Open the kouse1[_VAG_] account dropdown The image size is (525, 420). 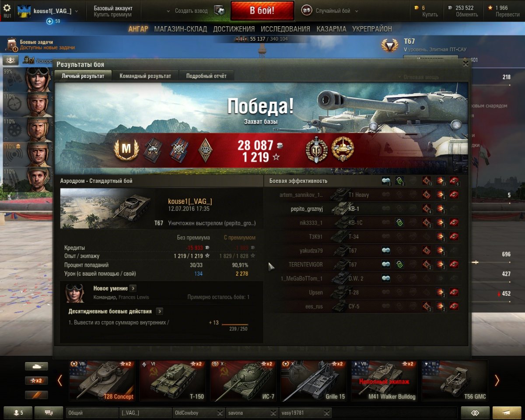coord(76,11)
